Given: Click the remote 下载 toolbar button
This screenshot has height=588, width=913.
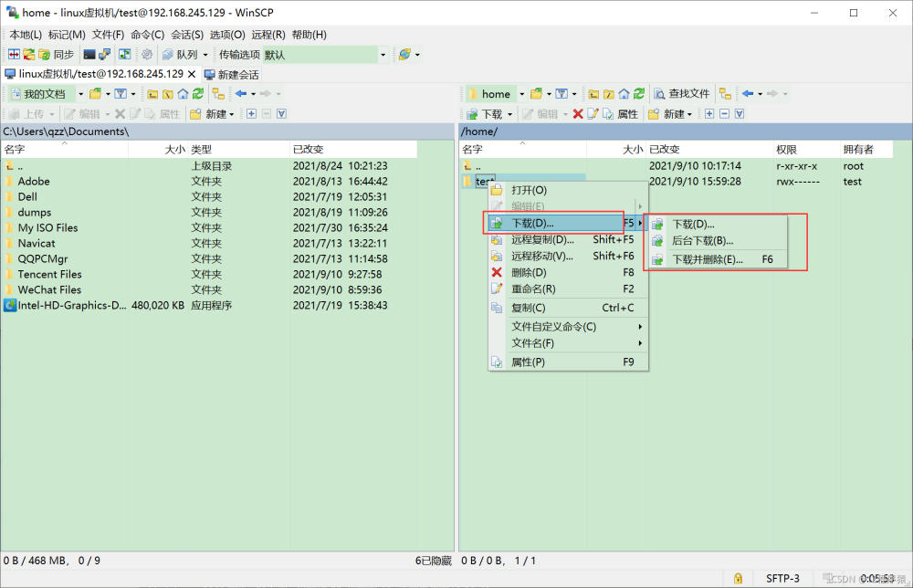Looking at the screenshot, I should pos(489,114).
